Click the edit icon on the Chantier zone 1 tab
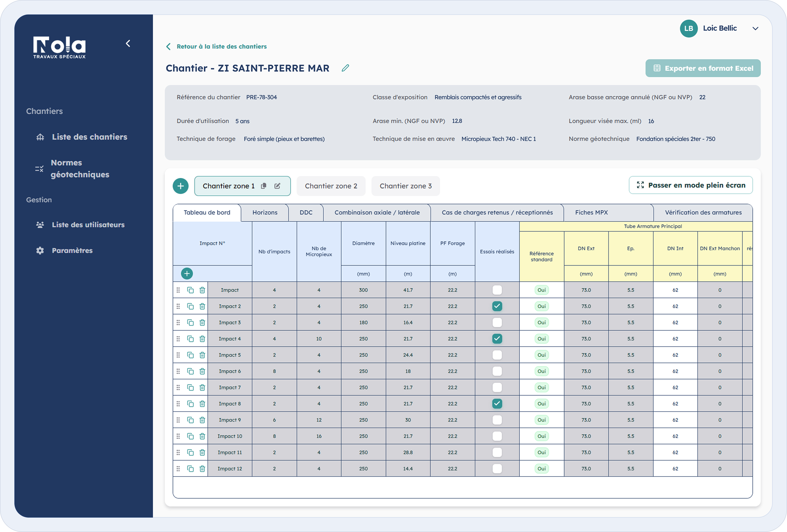787x532 pixels. (x=277, y=186)
